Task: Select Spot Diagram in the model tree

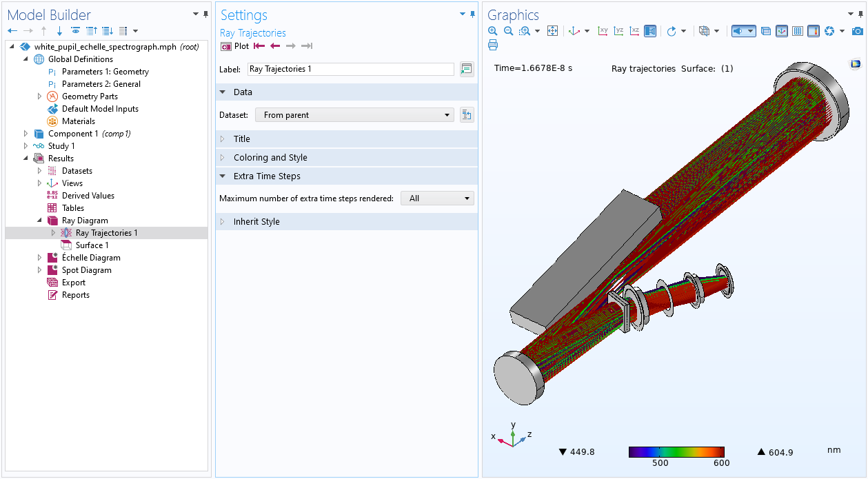Action: pos(86,270)
